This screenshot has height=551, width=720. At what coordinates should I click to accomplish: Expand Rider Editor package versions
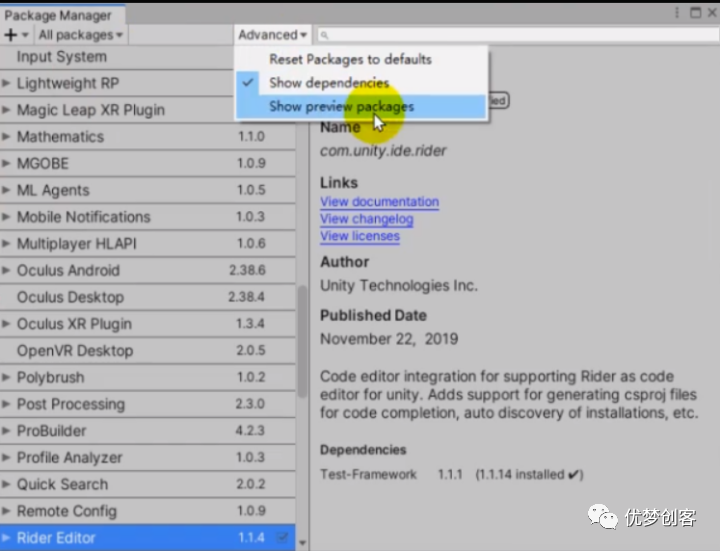[6, 538]
